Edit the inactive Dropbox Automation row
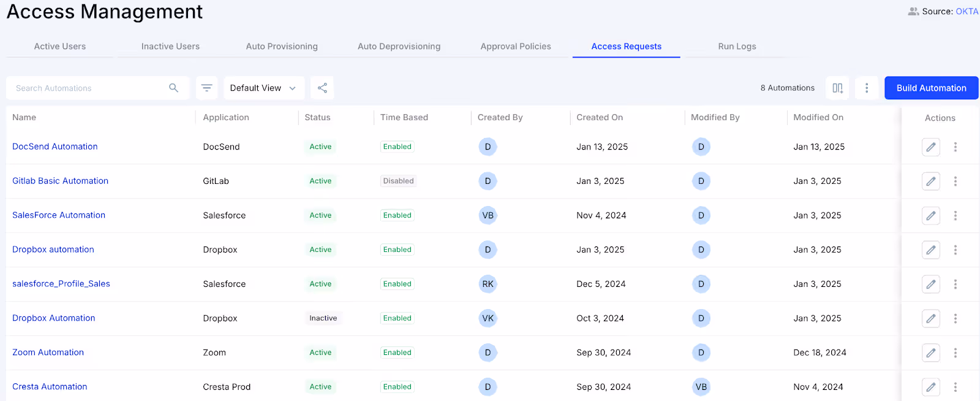This screenshot has width=980, height=401. click(x=931, y=318)
